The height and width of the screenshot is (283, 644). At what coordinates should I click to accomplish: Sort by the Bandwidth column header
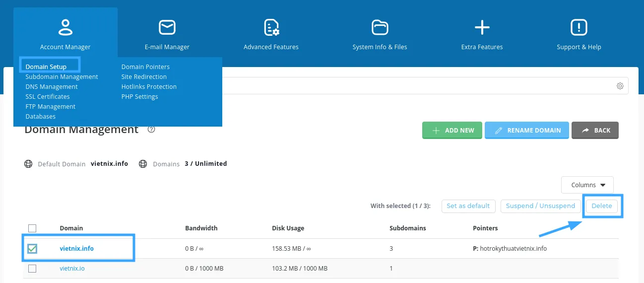tap(201, 228)
